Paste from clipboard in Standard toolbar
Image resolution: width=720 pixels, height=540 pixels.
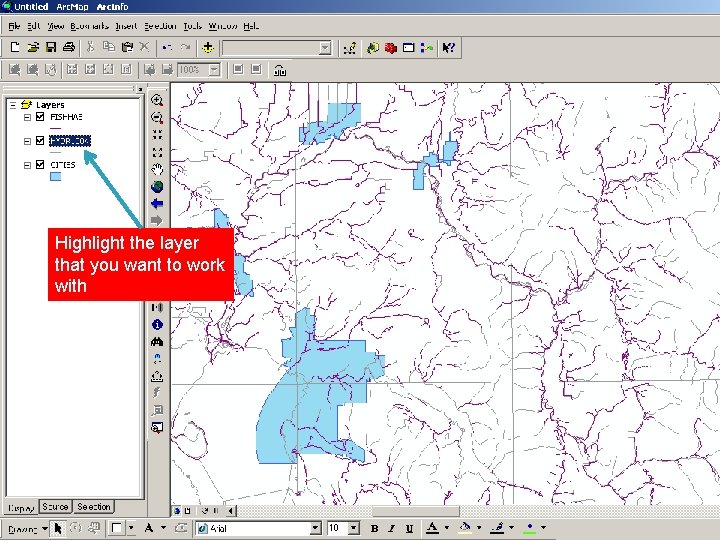[x=127, y=47]
